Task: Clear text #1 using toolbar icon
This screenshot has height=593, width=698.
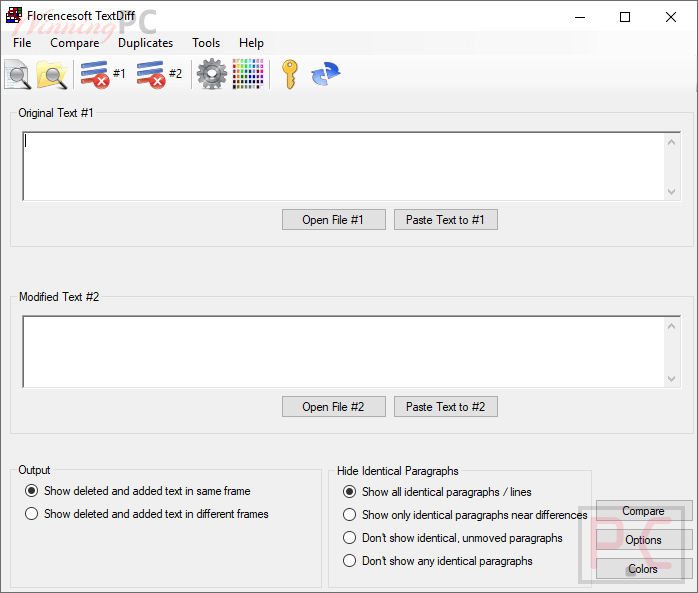Action: (103, 74)
